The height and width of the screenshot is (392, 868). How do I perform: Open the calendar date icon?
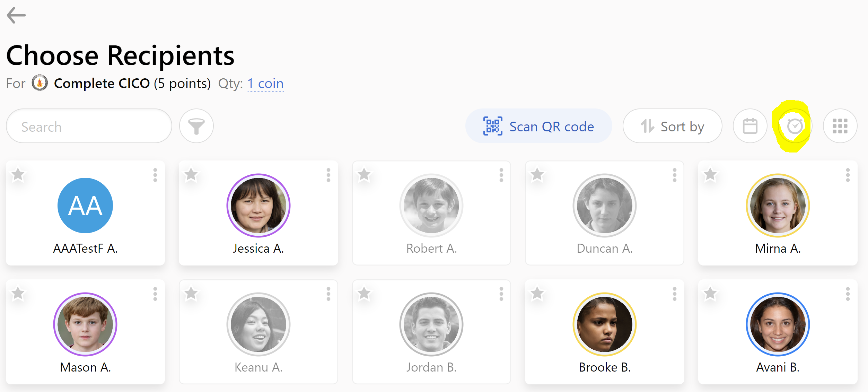(x=750, y=126)
